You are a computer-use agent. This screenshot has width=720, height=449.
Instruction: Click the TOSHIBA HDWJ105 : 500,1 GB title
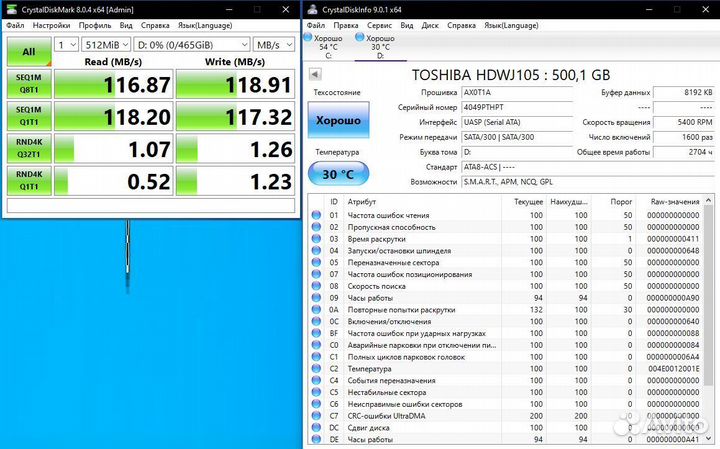coord(511,75)
